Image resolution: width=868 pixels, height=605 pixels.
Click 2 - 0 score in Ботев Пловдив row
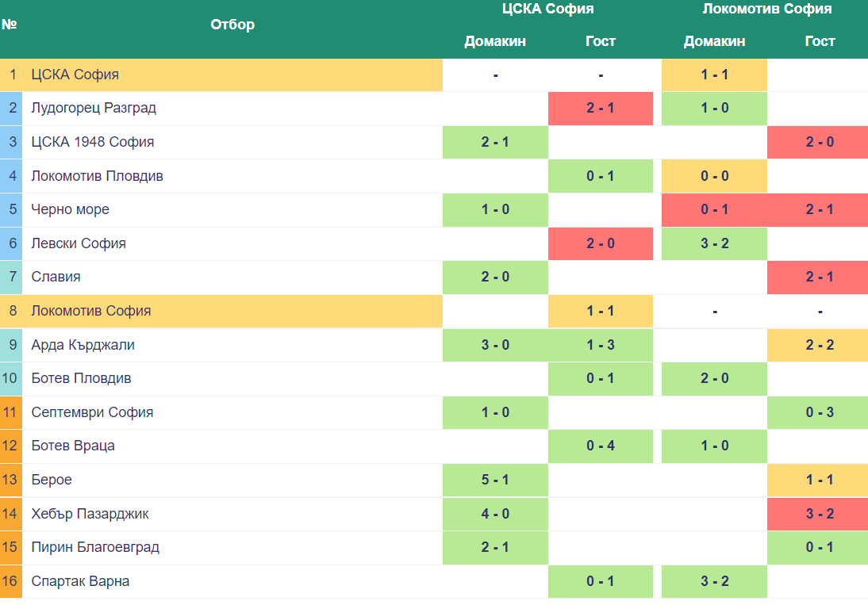[714, 379]
